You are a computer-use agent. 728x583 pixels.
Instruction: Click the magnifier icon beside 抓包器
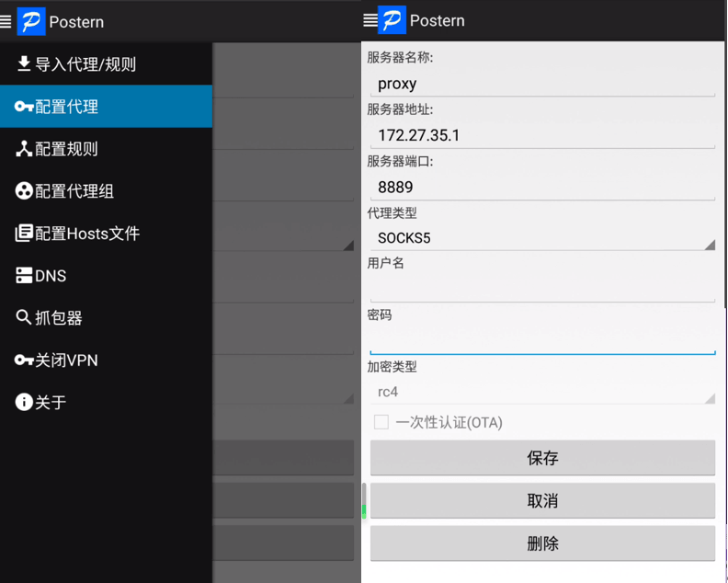(24, 318)
